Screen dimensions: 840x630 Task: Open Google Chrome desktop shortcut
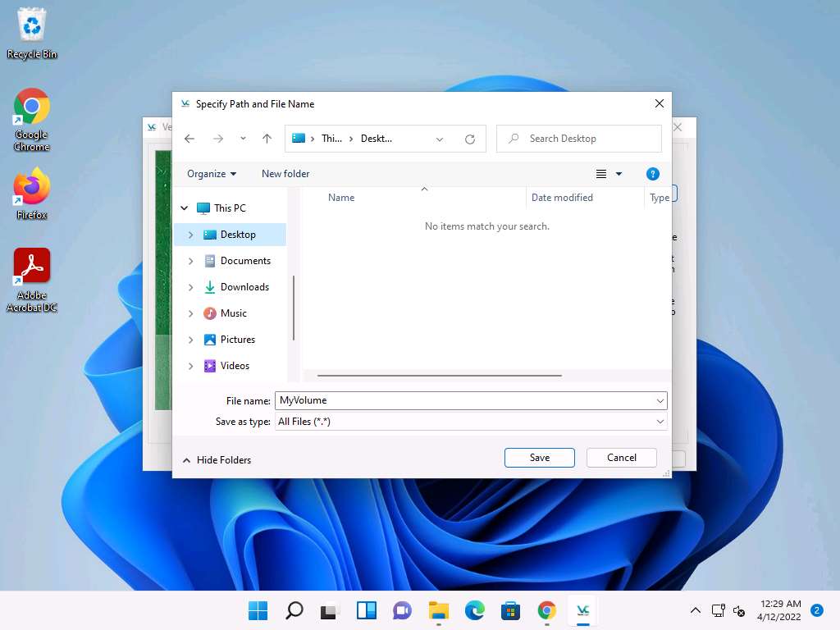(x=32, y=120)
